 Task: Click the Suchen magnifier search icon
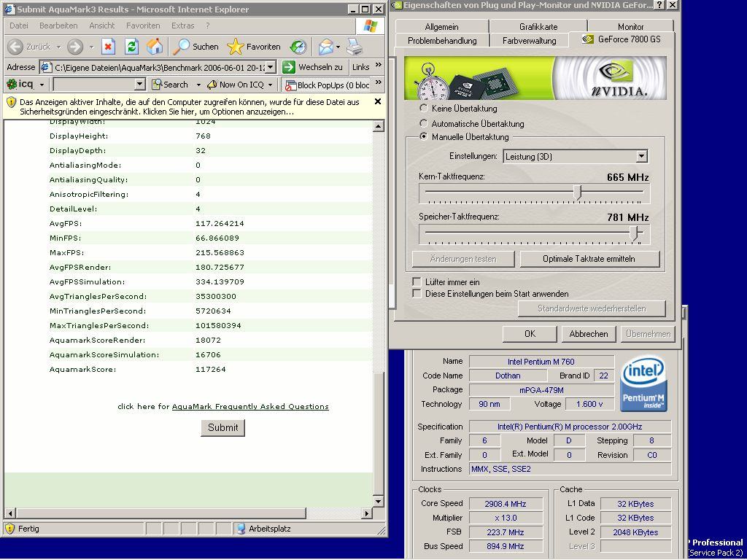181,47
